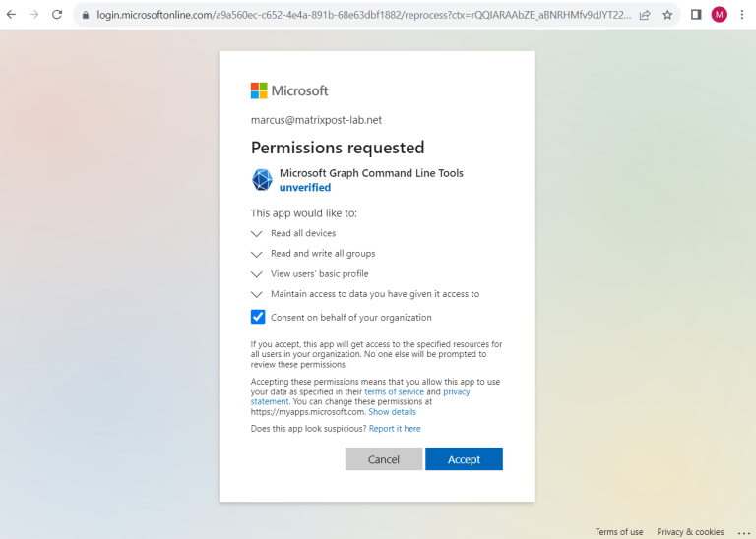
Task: Click the footer ellipsis more options
Action: 744,533
